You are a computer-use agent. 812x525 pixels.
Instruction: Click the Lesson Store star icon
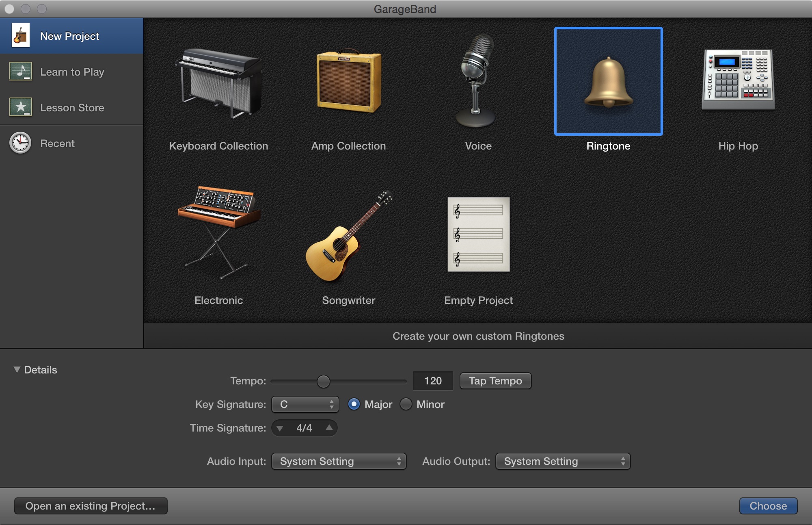[20, 107]
